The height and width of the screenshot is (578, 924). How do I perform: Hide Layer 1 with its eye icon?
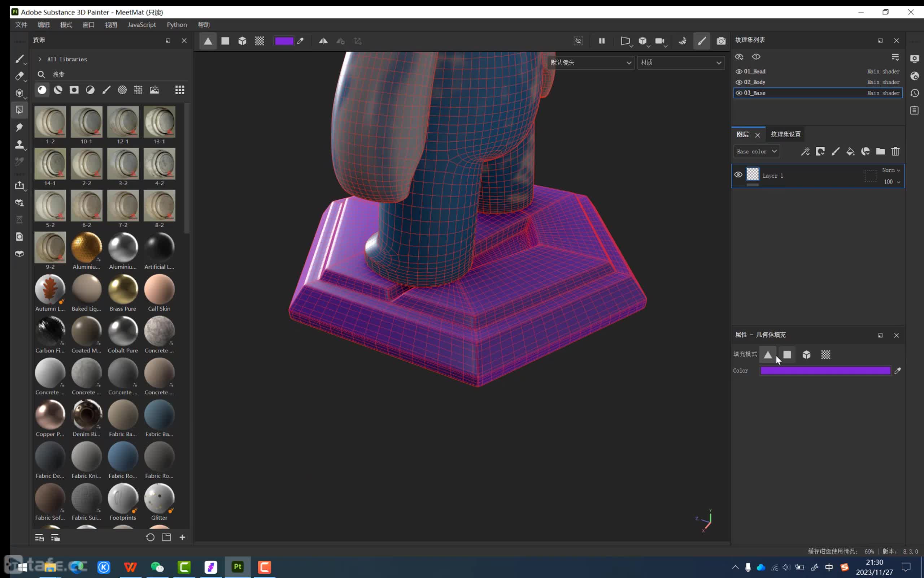click(x=738, y=175)
